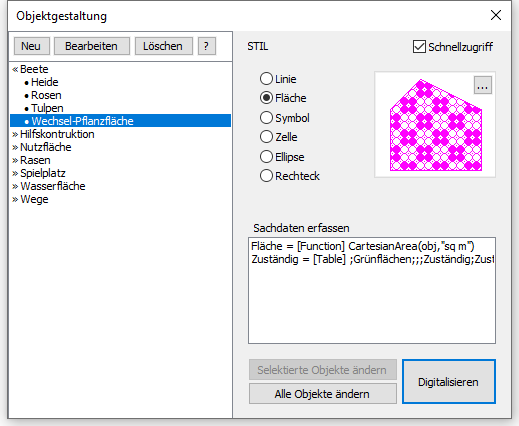Toggle the Schnellzugriff checkbox
This screenshot has width=519, height=426.
(419, 47)
